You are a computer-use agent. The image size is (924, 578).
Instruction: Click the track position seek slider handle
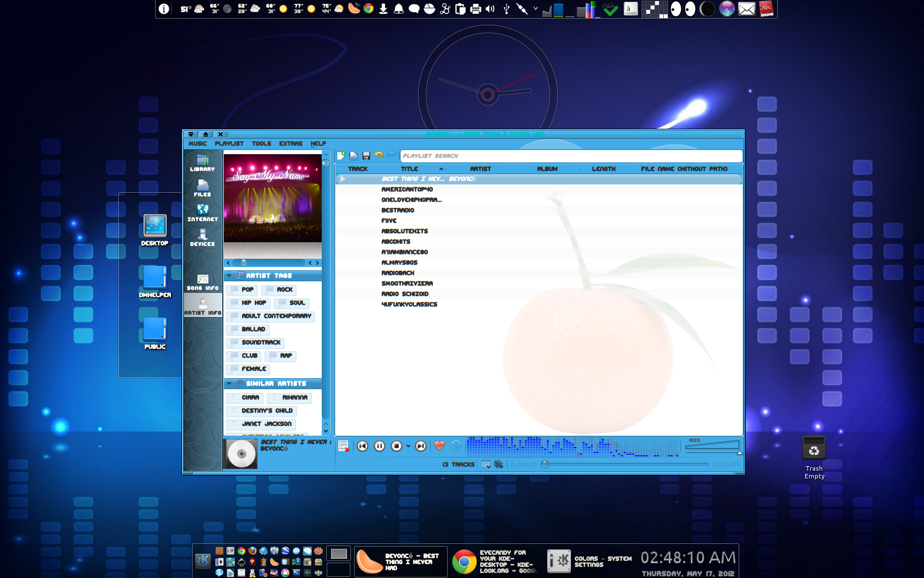545,464
